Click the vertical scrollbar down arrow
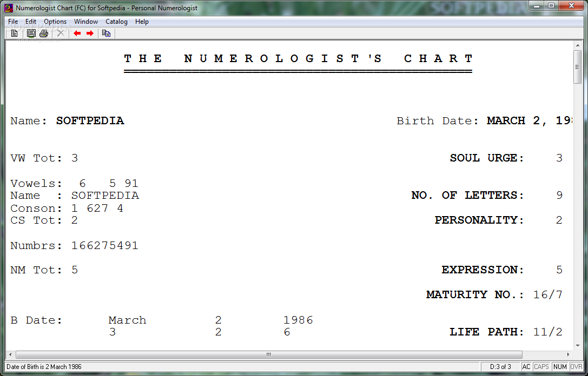The height and width of the screenshot is (376, 588). coord(578,346)
